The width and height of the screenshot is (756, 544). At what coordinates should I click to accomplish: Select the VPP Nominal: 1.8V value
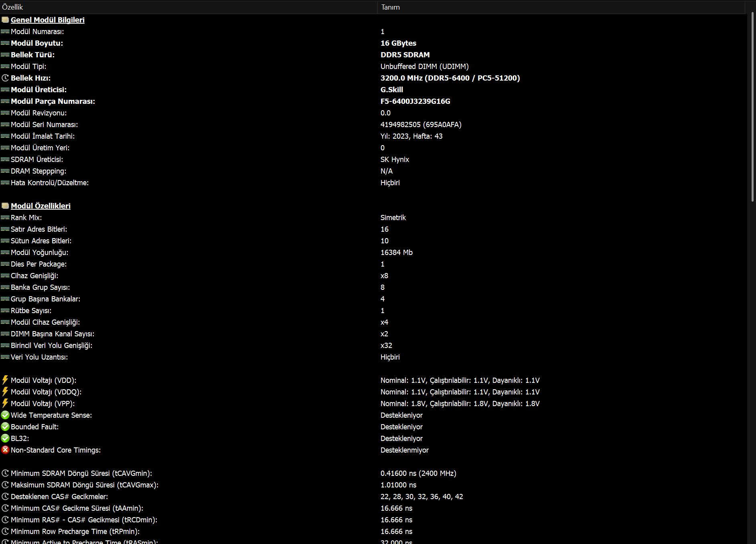click(460, 403)
